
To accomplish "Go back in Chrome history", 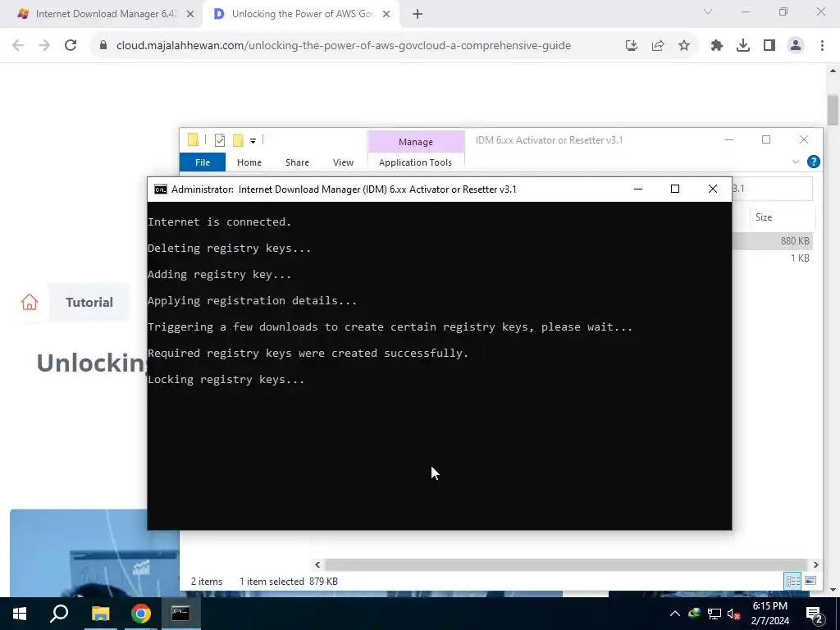I will 18,46.
